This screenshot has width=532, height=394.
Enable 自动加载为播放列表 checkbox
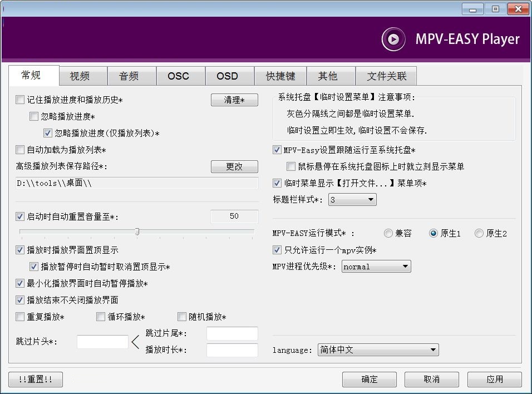click(x=20, y=150)
